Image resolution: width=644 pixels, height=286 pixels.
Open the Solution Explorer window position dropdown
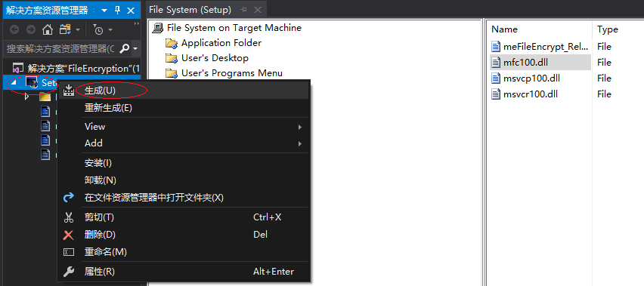point(104,11)
